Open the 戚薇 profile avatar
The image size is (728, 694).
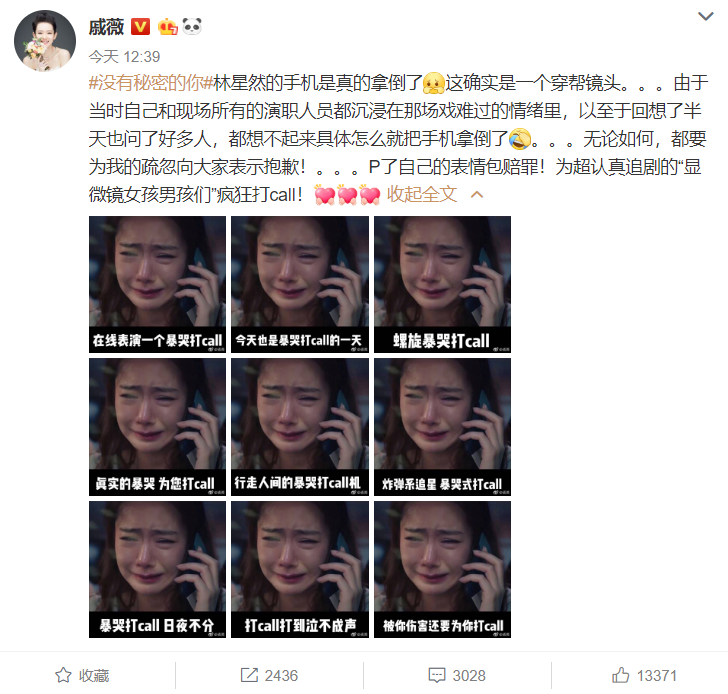[45, 41]
